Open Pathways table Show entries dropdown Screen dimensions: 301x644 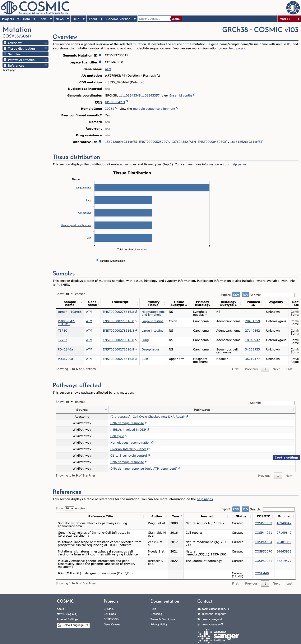(69, 402)
